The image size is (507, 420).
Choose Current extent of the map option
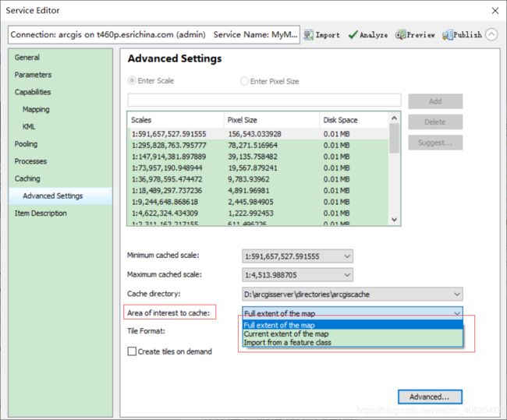[353, 334]
